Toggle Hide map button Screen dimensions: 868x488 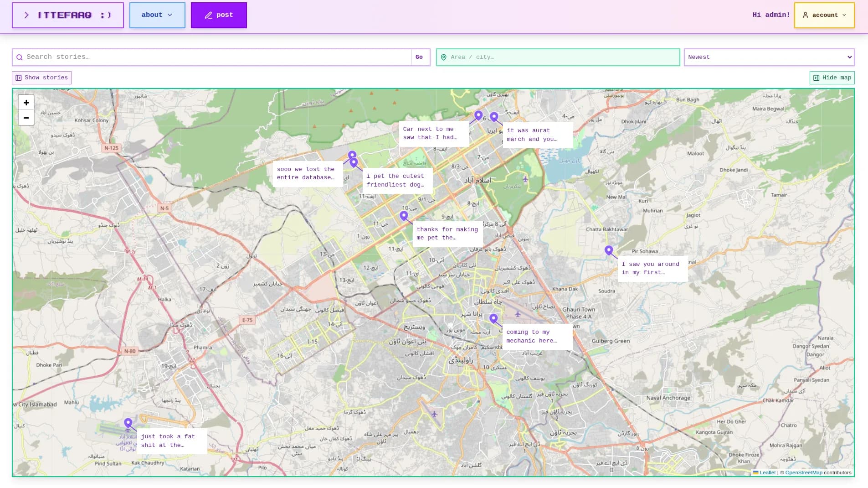[x=832, y=78]
